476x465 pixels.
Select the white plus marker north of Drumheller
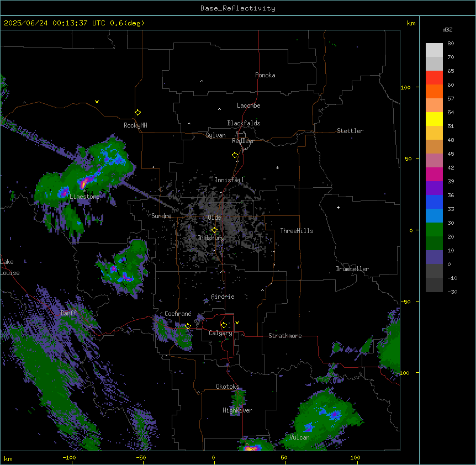click(338, 207)
